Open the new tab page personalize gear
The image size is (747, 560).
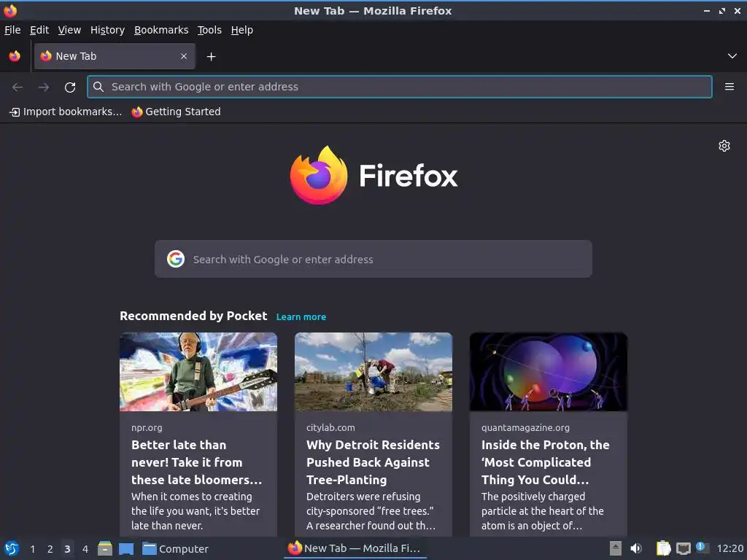click(x=724, y=146)
